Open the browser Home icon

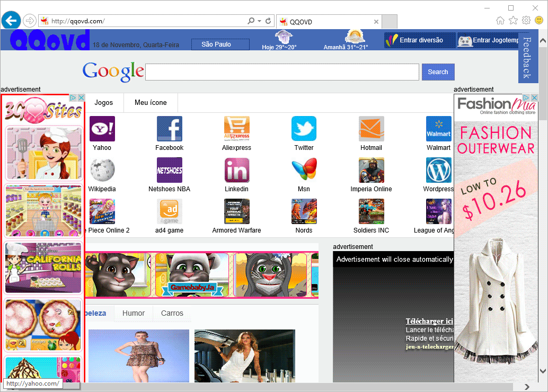500,21
